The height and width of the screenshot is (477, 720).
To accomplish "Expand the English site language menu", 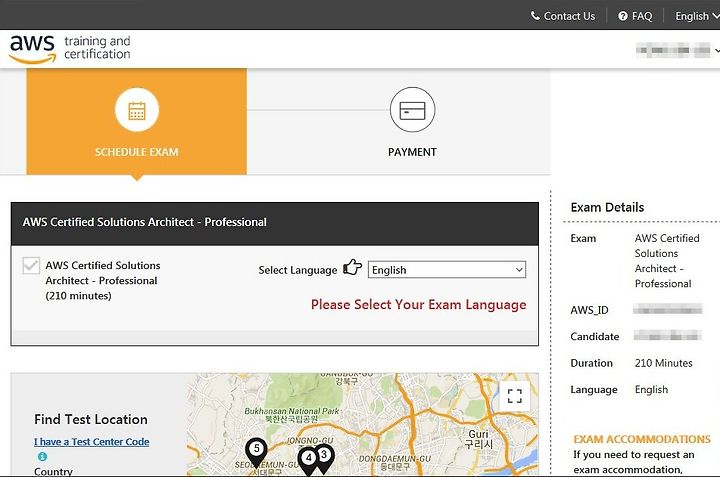I will [697, 16].
